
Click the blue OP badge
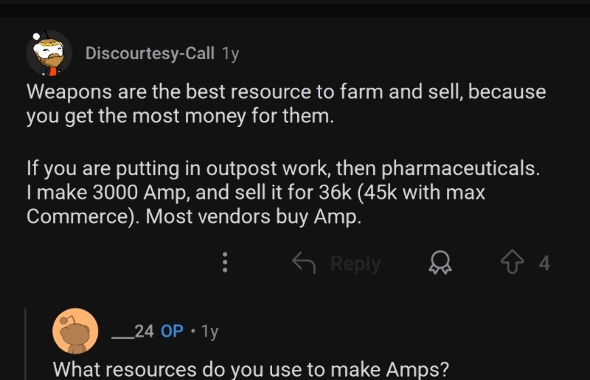172,331
